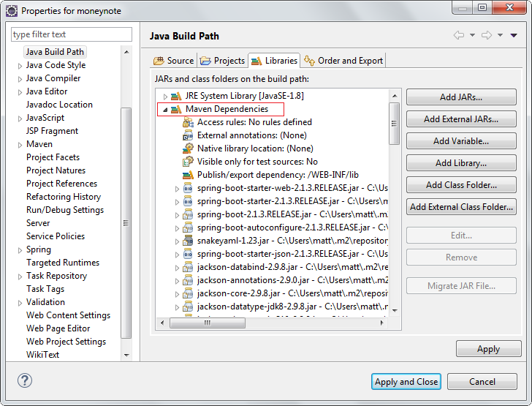This screenshot has width=532, height=406.
Task: Click the Native library location icon
Action: click(188, 149)
